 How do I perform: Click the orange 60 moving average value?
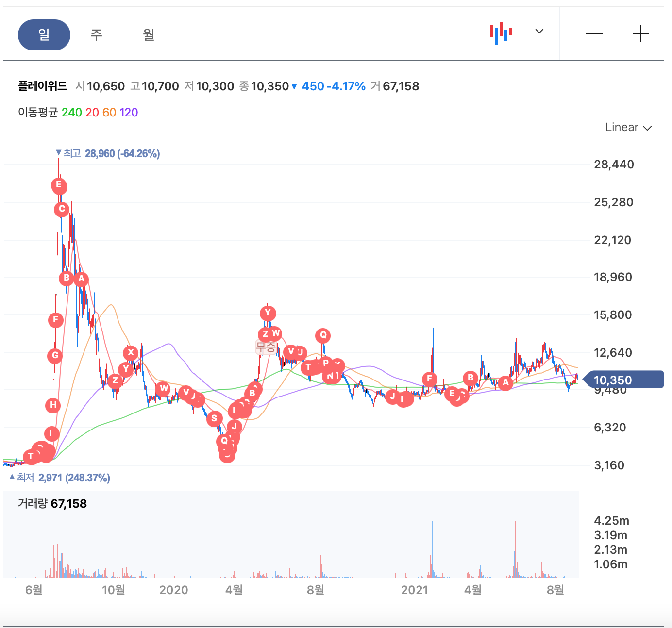click(x=109, y=113)
